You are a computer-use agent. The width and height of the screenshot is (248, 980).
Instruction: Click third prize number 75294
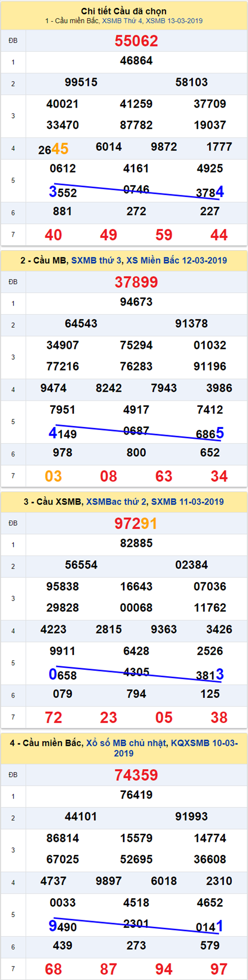click(x=136, y=345)
